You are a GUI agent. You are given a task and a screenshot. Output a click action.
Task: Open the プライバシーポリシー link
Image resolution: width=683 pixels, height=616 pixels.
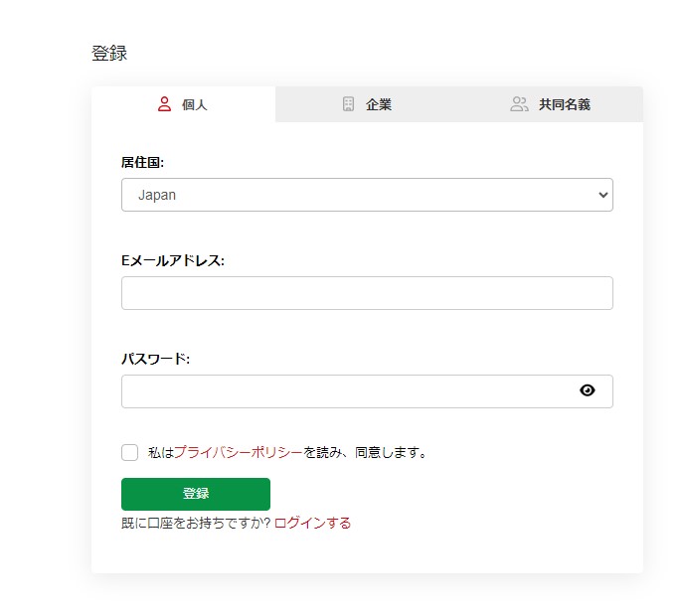pos(238,452)
